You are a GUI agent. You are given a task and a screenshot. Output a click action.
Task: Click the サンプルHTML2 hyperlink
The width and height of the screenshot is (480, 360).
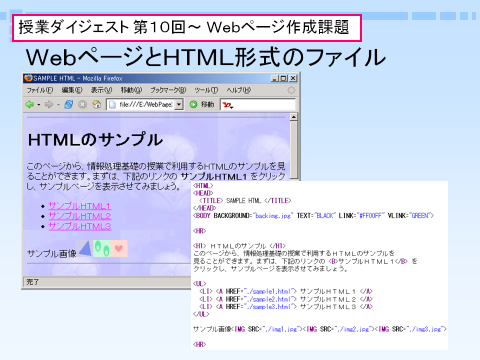(80, 216)
